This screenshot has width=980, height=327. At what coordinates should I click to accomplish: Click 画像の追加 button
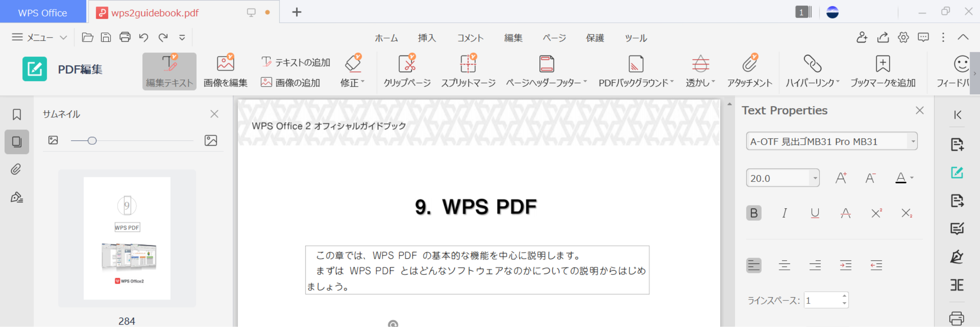tap(291, 82)
